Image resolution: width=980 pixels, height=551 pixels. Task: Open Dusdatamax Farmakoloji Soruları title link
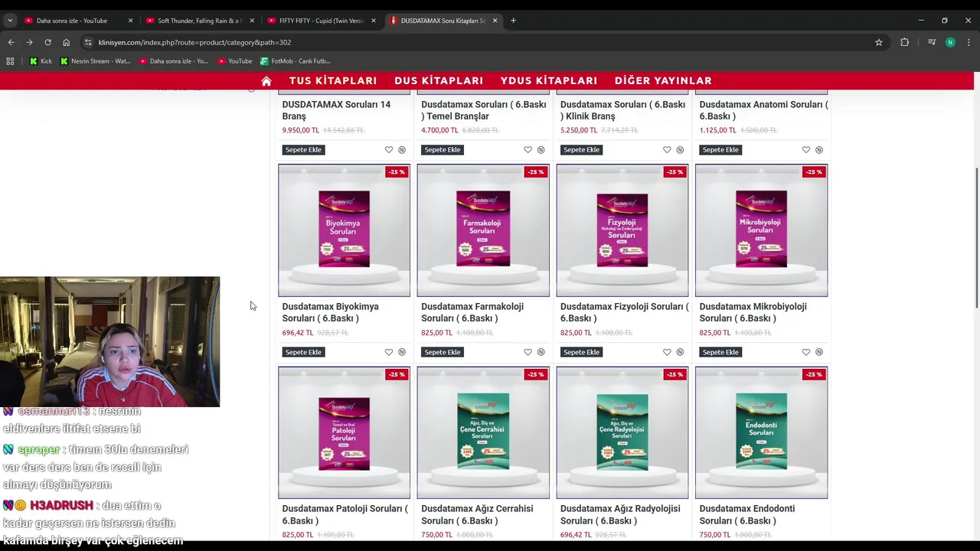[x=472, y=312]
